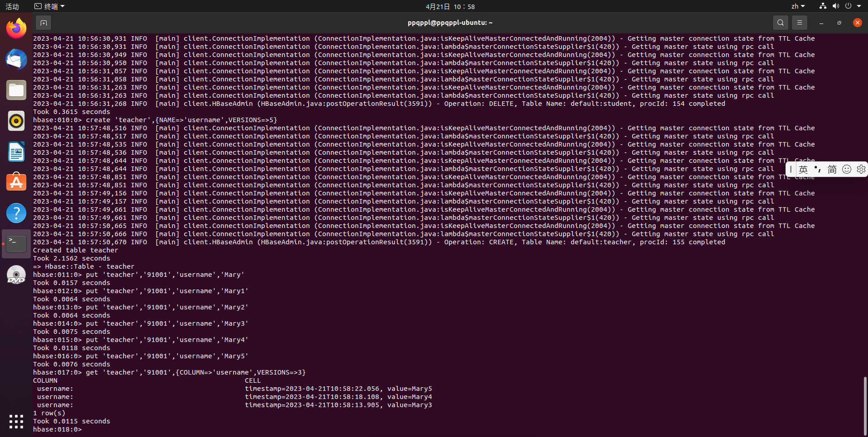
Task: Click 活动 Activities in top bar
Action: point(12,6)
